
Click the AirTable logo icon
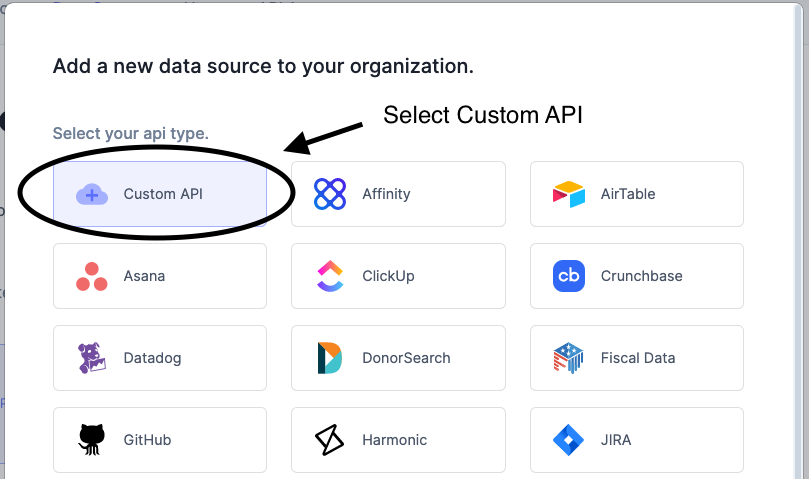(569, 194)
